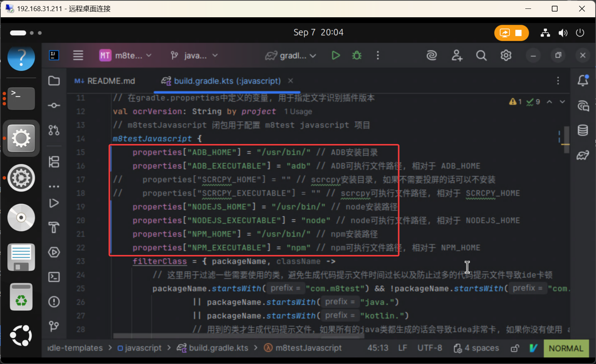Viewport: 596px width, 364px height.
Task: Open the Project folder tool window
Action: tap(54, 81)
